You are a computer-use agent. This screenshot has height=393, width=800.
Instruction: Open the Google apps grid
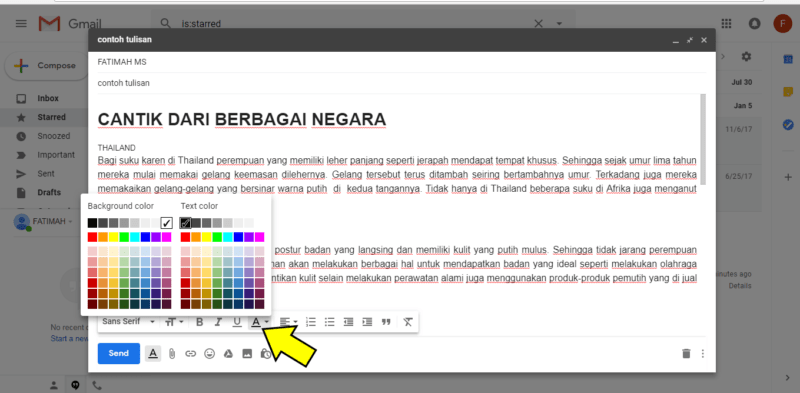[x=726, y=23]
